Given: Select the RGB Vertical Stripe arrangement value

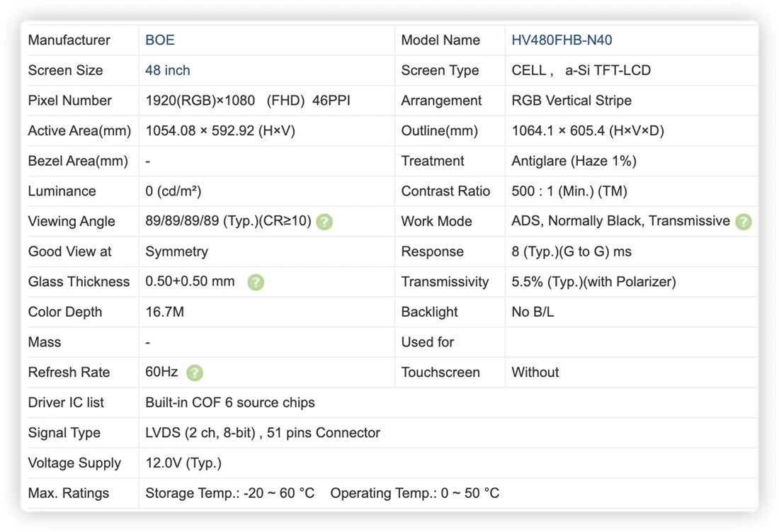Looking at the screenshot, I should point(572,101).
